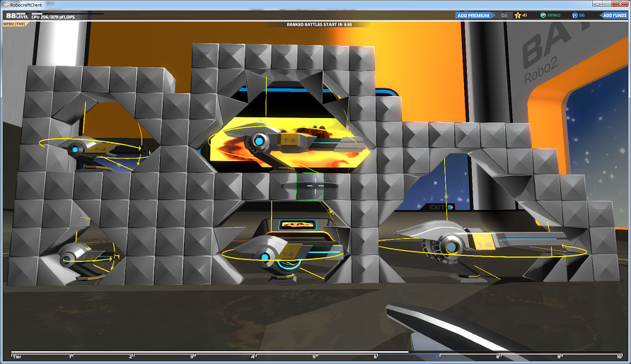
Task: Click tier 5 marker on tier bar
Action: tap(314, 356)
